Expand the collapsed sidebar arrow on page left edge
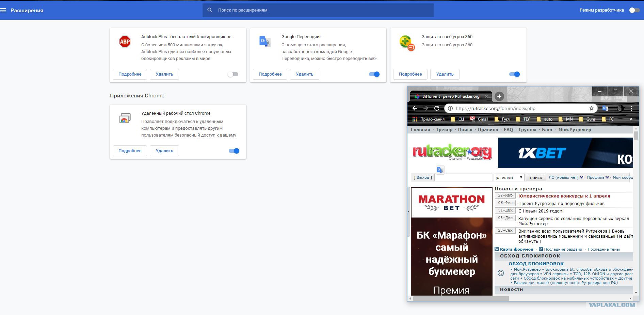This screenshot has height=315, width=644. point(408,211)
